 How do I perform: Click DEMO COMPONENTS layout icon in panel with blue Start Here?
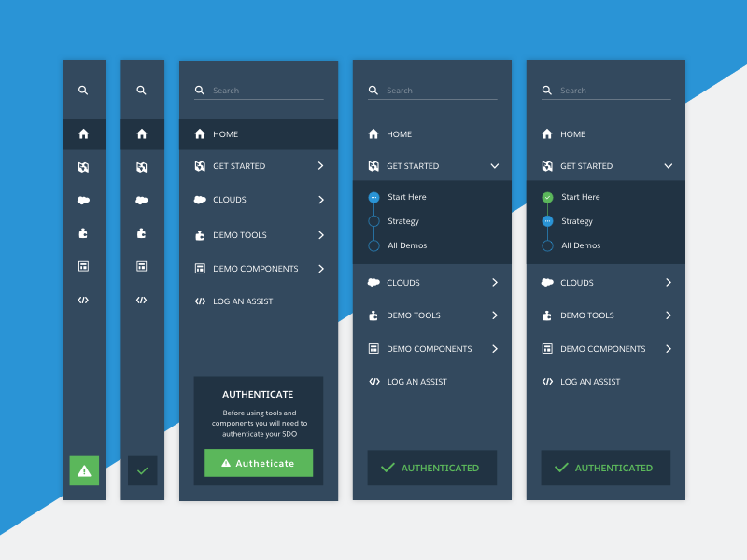pyautogui.click(x=373, y=348)
